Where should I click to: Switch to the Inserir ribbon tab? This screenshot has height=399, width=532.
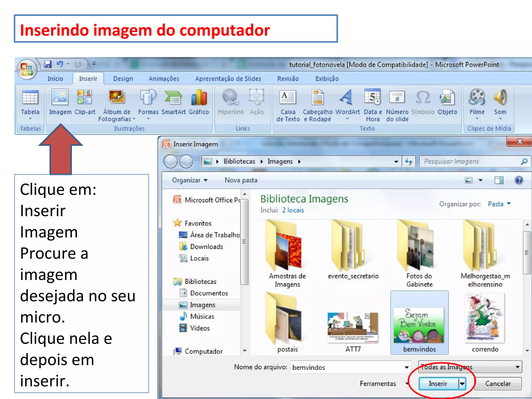coord(88,78)
